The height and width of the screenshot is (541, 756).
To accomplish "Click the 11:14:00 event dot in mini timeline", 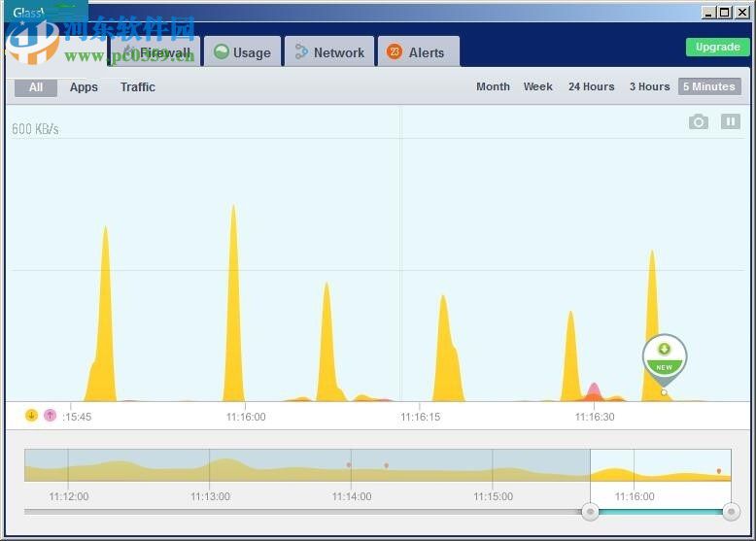I will click(349, 465).
